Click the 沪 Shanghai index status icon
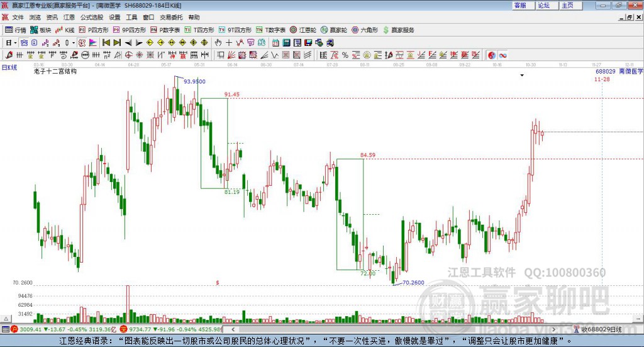This screenshot has height=347, width=644. tap(14, 329)
